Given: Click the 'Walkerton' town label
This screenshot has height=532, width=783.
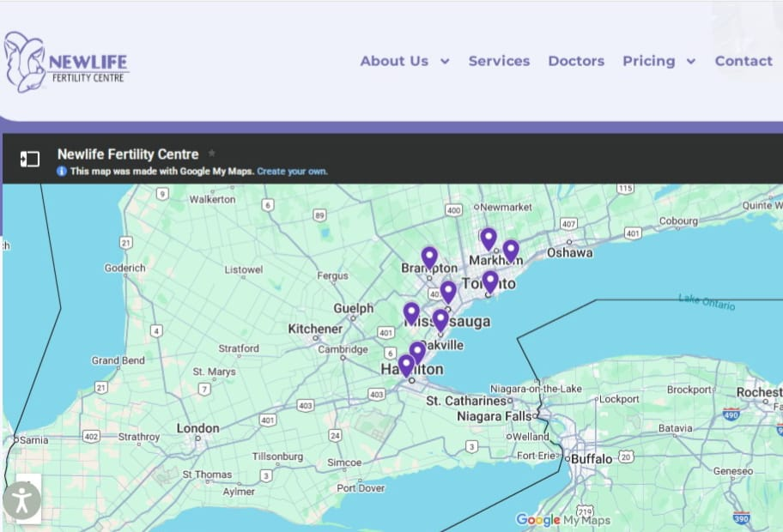Looking at the screenshot, I should (212, 199).
